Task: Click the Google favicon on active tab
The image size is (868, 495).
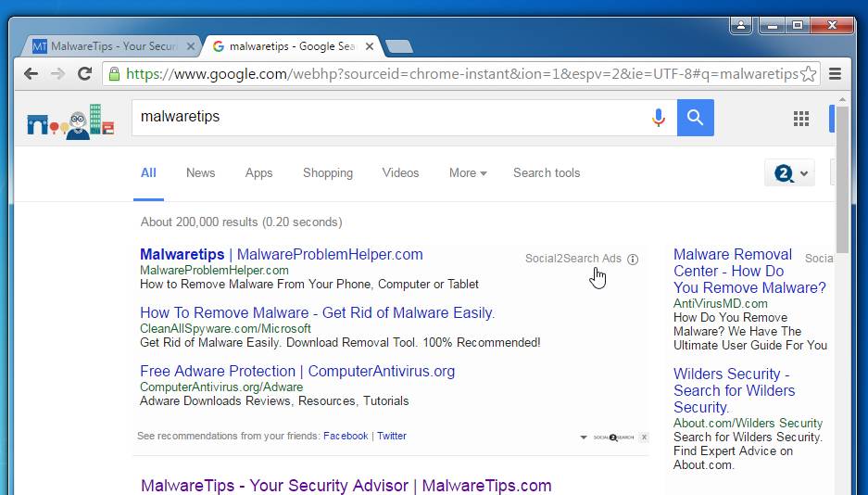Action: pyautogui.click(x=218, y=46)
